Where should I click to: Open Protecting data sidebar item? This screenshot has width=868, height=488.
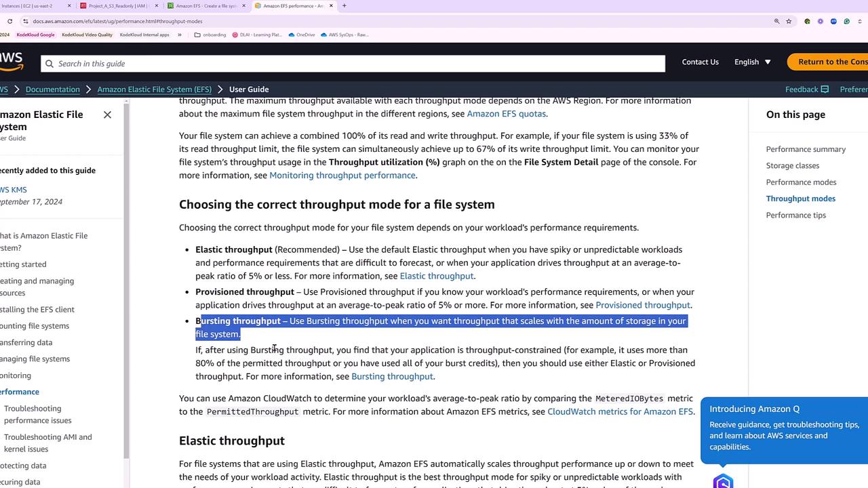point(23,466)
